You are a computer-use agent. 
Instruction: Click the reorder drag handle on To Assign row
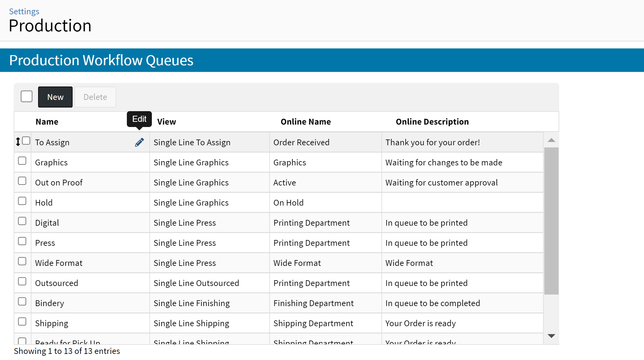(18, 142)
